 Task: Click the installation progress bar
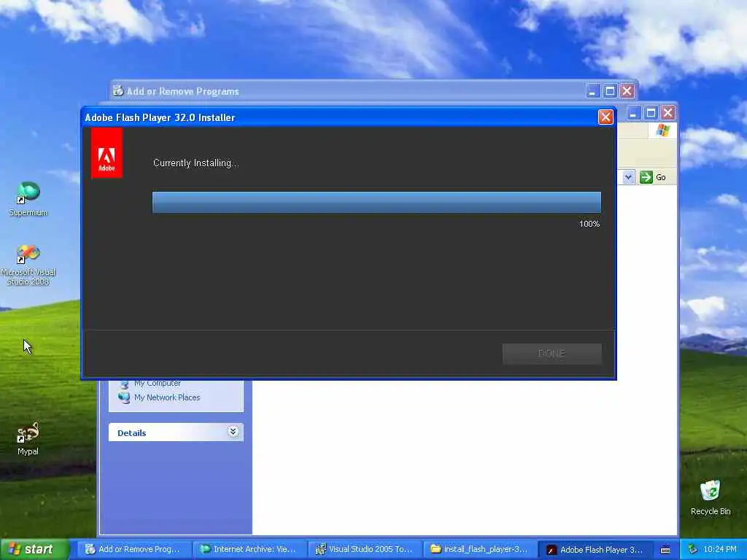click(376, 203)
